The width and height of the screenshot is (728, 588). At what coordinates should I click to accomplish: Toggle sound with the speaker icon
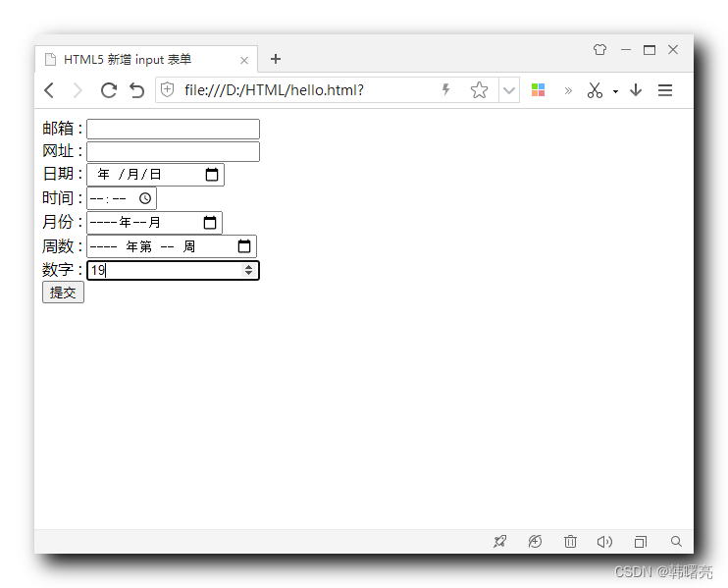604,542
